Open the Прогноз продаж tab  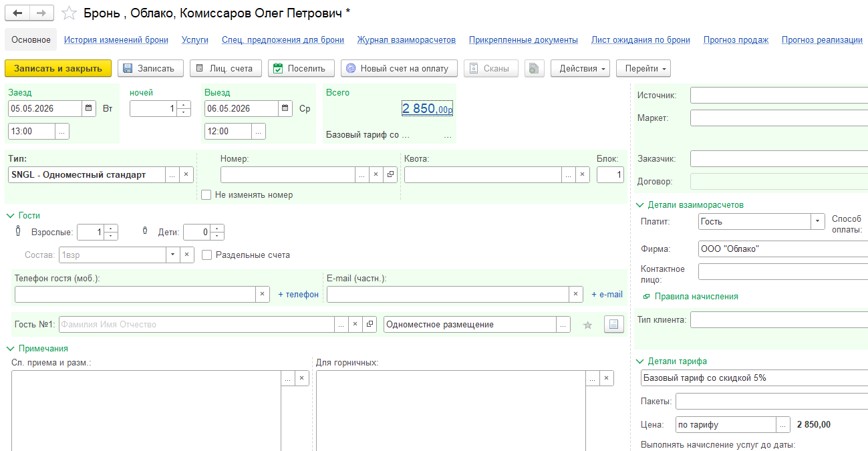click(736, 39)
